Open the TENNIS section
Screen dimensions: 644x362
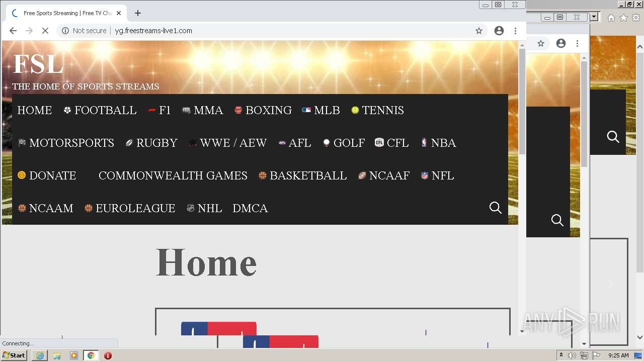pos(378,110)
